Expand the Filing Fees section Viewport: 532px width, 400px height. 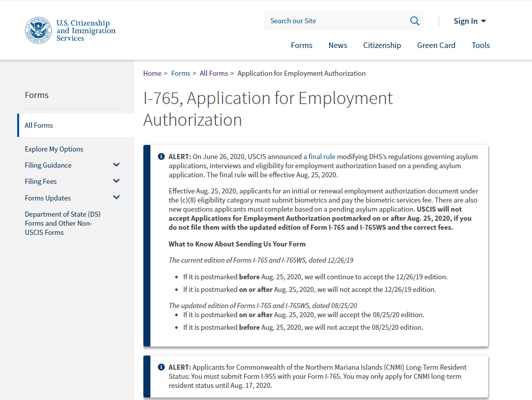[116, 181]
